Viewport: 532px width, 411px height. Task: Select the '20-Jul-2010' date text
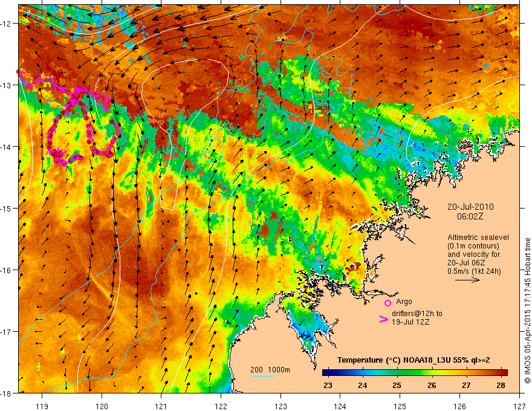(x=470, y=207)
